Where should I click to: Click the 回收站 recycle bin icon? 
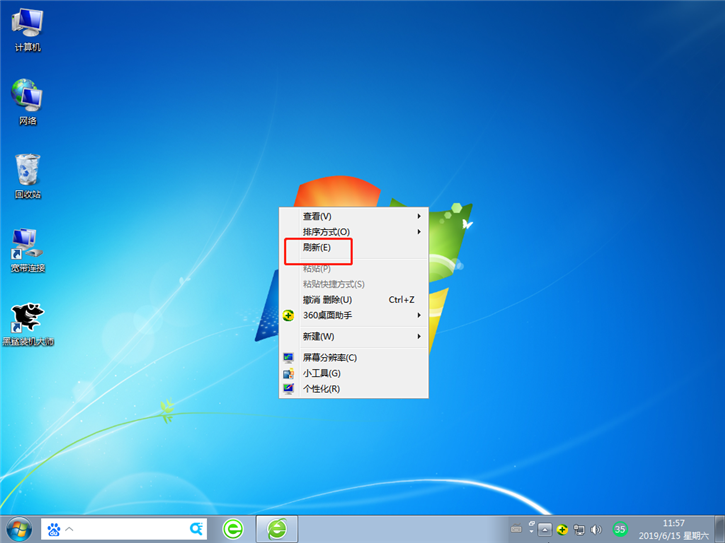pos(27,174)
